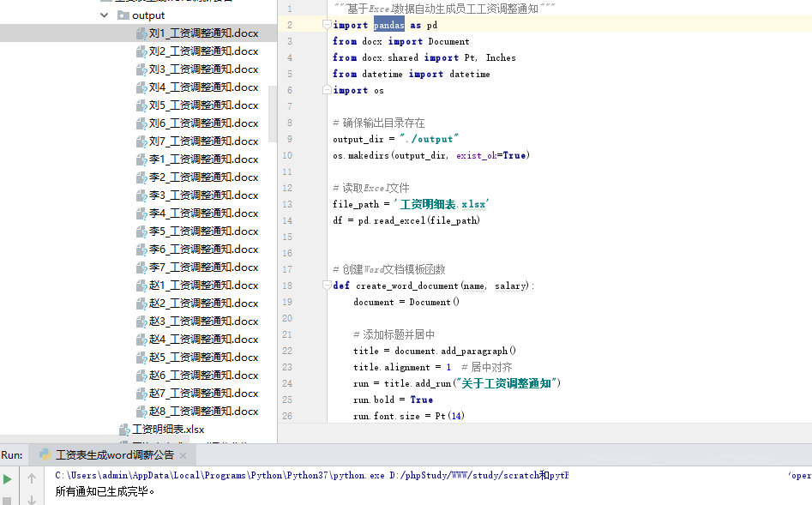
Task: Select file 赵8_工资调整通知.docx
Action: coord(203,412)
